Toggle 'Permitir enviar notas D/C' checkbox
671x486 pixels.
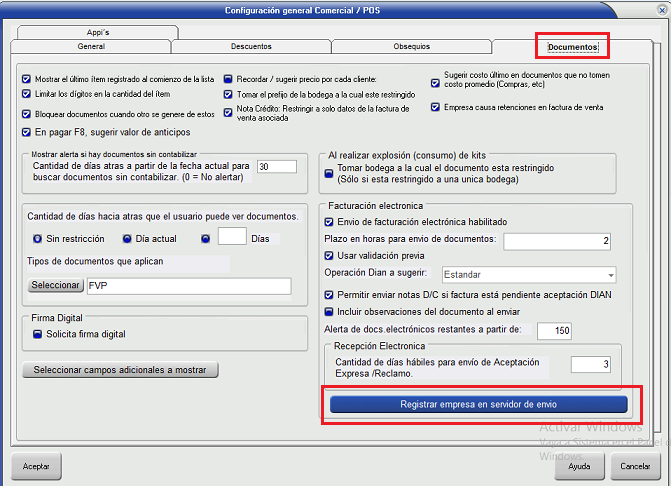[329, 295]
